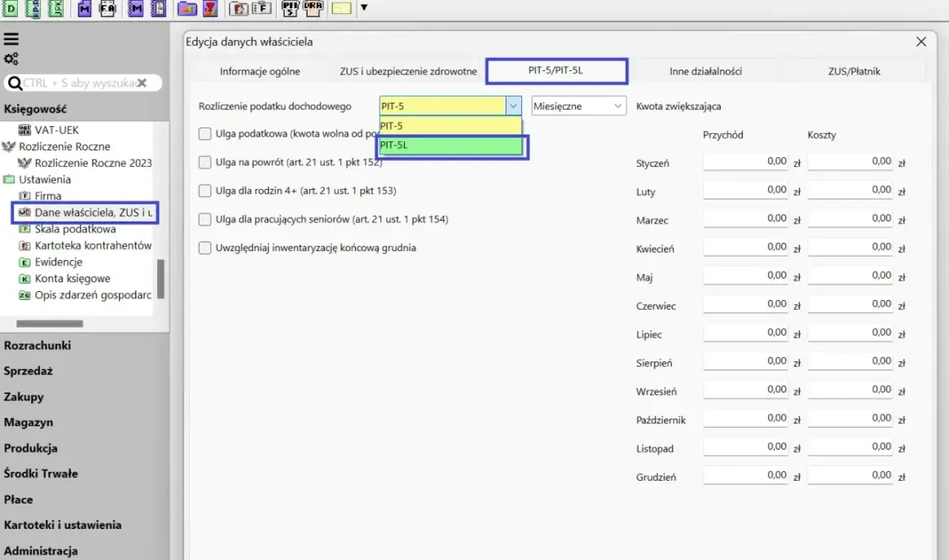This screenshot has height=560, width=949.
Task: Check Ulga dla rodzin 4+ option
Action: (205, 190)
